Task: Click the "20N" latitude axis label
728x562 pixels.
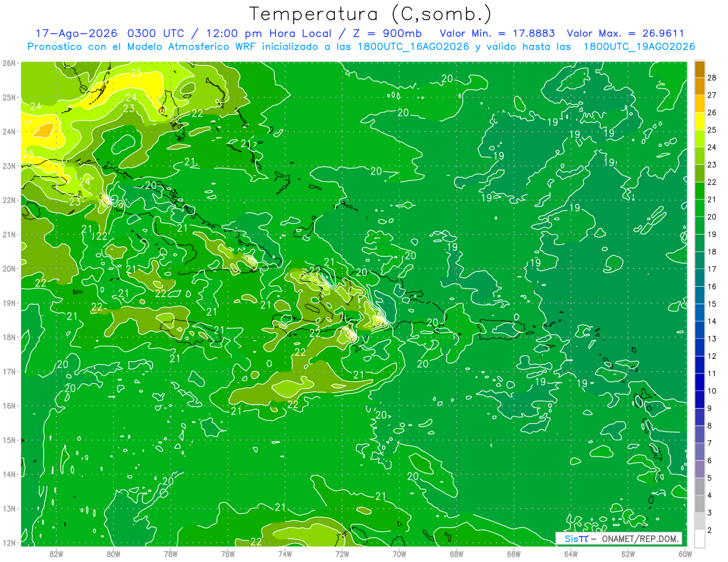Action: pos(9,269)
